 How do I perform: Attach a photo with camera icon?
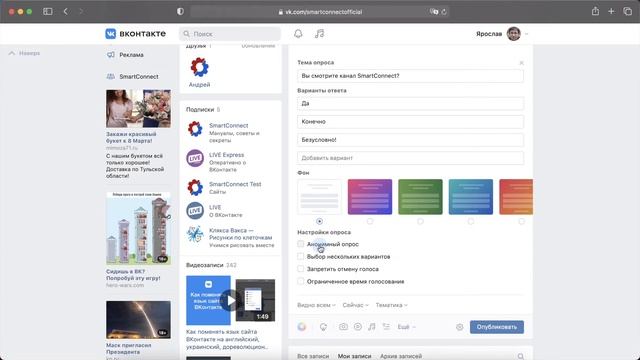(x=343, y=327)
